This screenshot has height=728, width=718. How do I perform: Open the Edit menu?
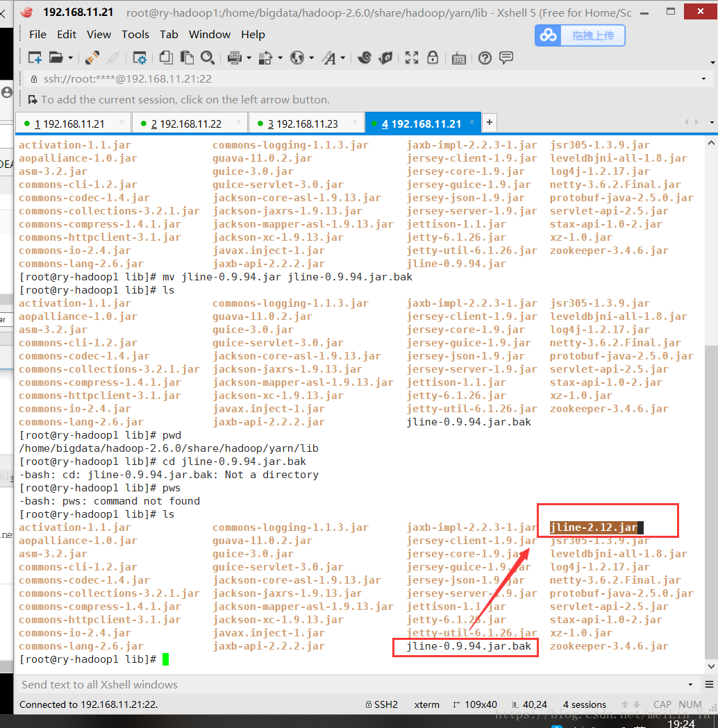tap(67, 35)
